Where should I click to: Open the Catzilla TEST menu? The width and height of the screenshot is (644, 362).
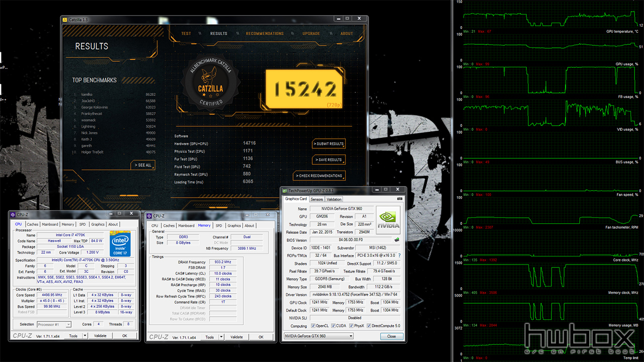coord(186,34)
